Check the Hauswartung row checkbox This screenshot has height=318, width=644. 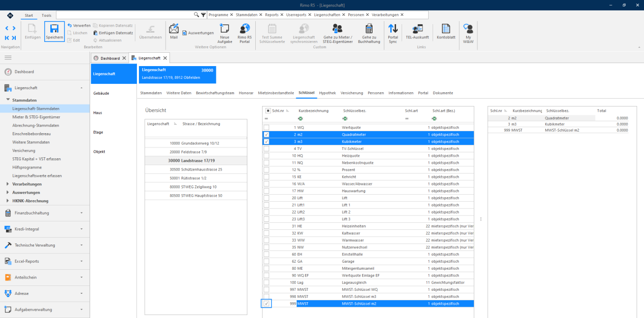pyautogui.click(x=267, y=191)
